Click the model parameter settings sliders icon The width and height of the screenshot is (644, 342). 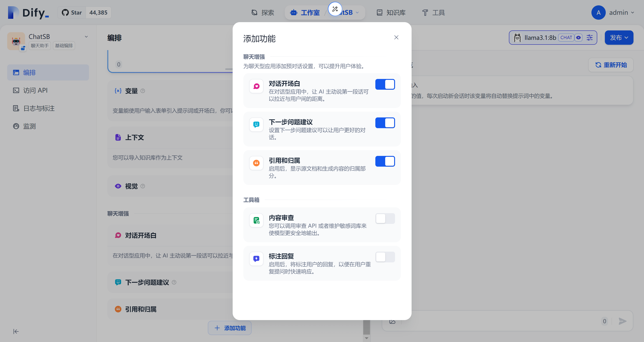tap(589, 38)
